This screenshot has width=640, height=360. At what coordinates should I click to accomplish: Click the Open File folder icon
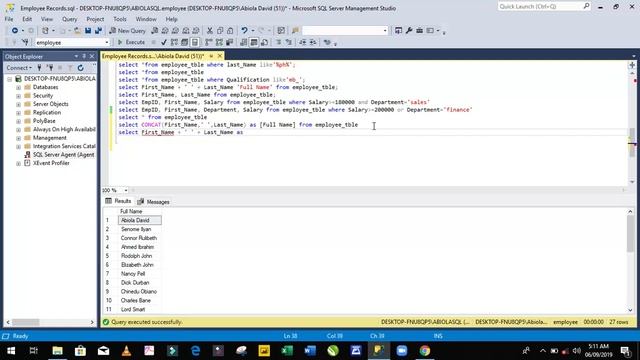(77, 31)
